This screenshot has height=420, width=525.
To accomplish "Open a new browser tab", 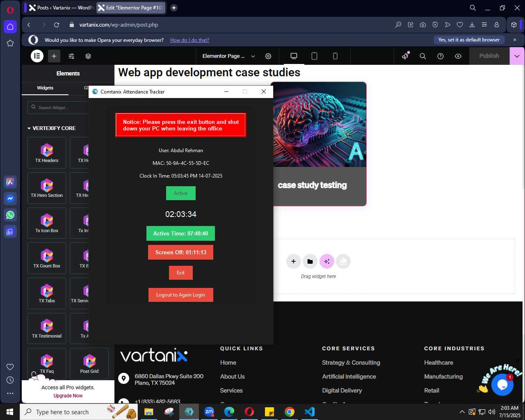I will click(174, 8).
